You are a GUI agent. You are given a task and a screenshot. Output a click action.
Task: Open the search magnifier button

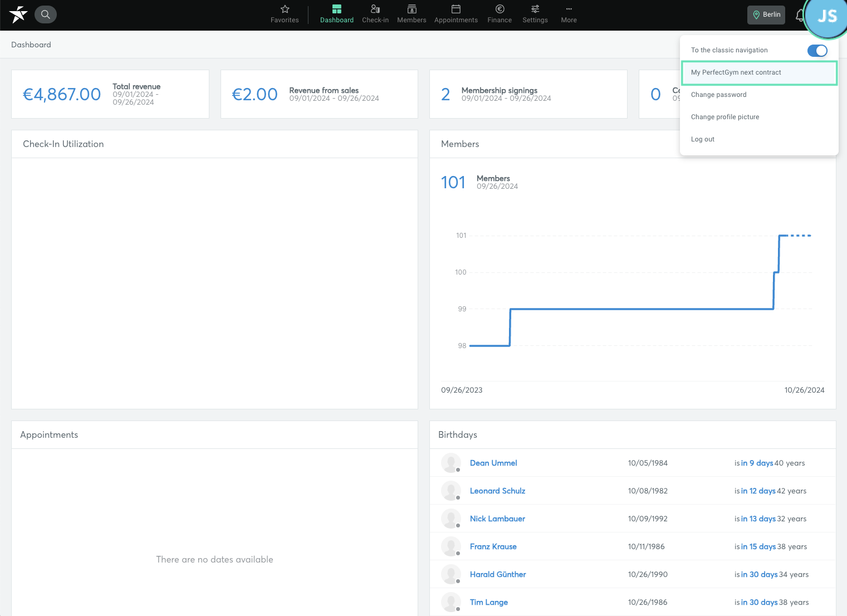[x=46, y=14]
